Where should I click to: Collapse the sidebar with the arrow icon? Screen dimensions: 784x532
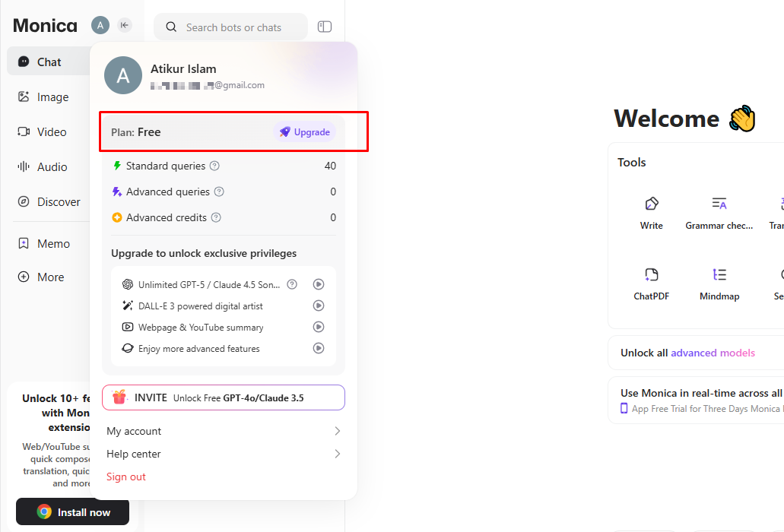[x=125, y=25]
